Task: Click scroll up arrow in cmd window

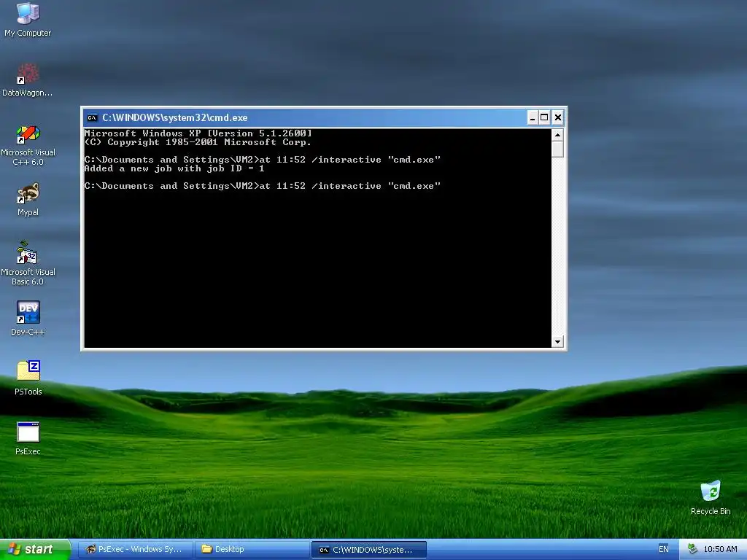Action: [x=557, y=135]
